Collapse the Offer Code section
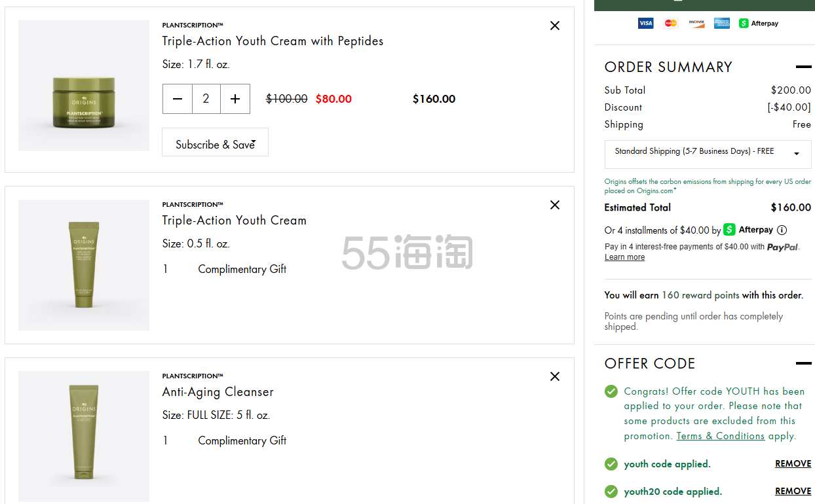815x504 pixels. point(803,363)
